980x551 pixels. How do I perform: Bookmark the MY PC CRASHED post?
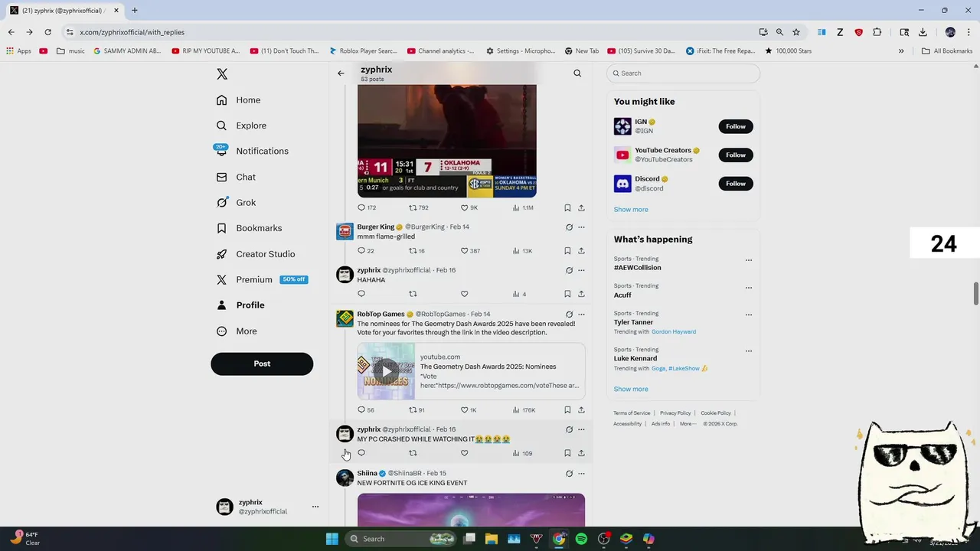[x=567, y=453]
